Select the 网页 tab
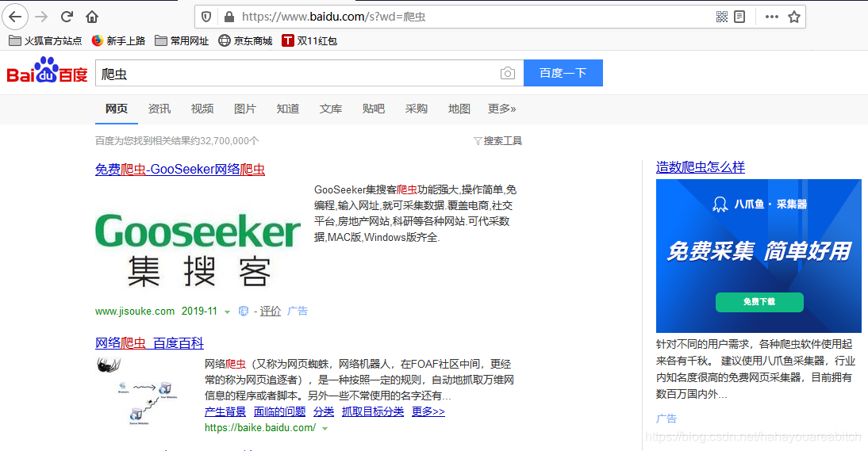 click(x=117, y=109)
